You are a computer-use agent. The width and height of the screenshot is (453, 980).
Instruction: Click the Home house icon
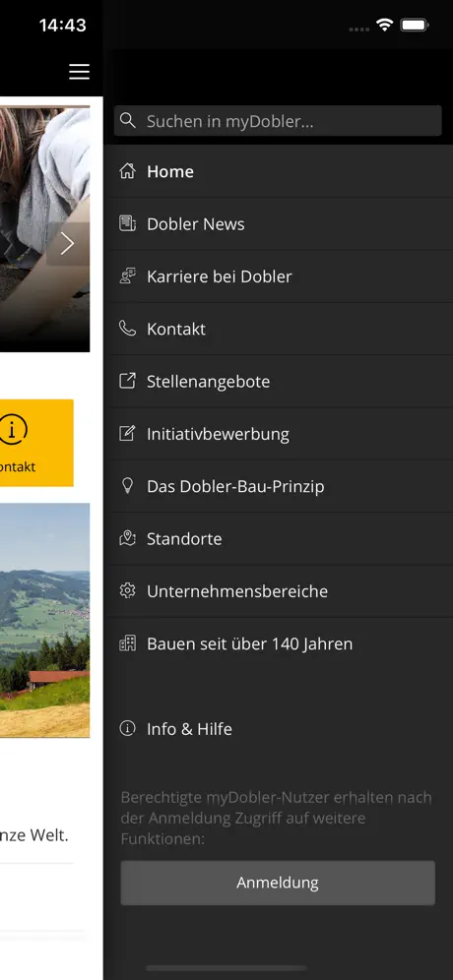[x=127, y=171]
